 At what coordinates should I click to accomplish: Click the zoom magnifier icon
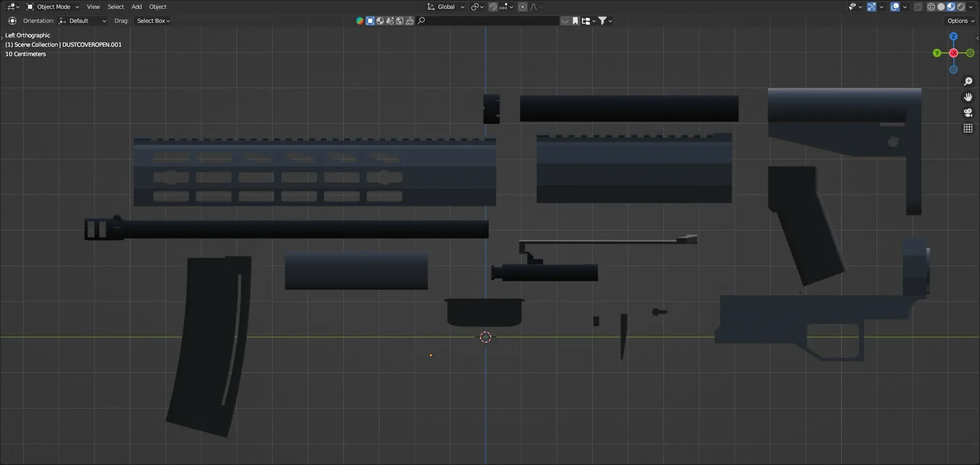point(968,81)
